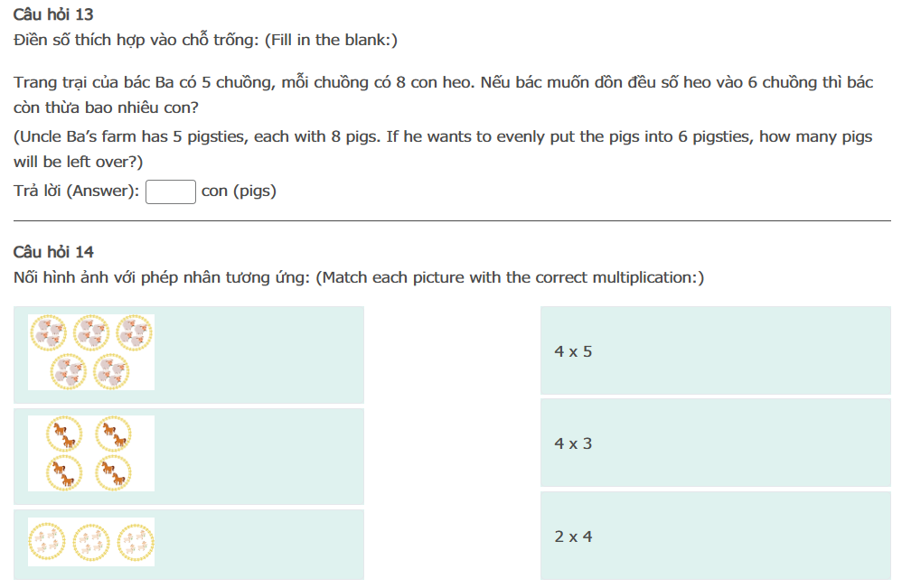Choose the "4 x 3" multiplication card
902x588 pixels.
click(x=715, y=443)
